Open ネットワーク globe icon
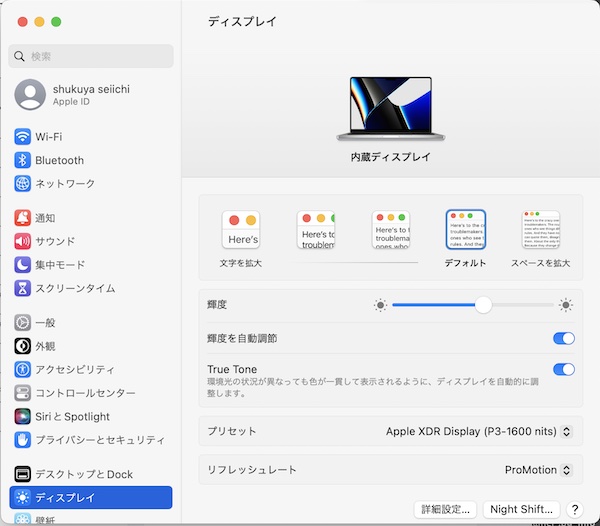Image resolution: width=600 pixels, height=526 pixels. [22, 183]
